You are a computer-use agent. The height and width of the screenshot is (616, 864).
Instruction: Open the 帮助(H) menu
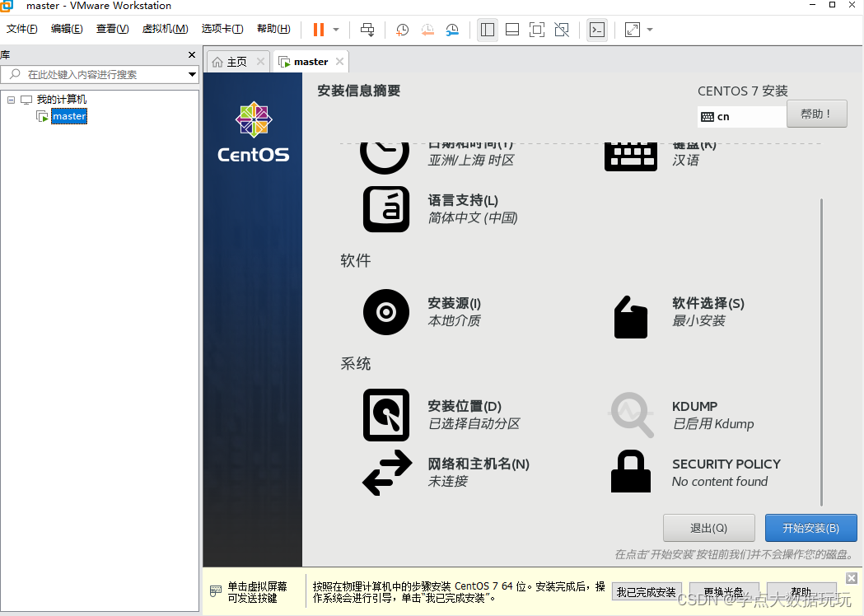tap(273, 29)
